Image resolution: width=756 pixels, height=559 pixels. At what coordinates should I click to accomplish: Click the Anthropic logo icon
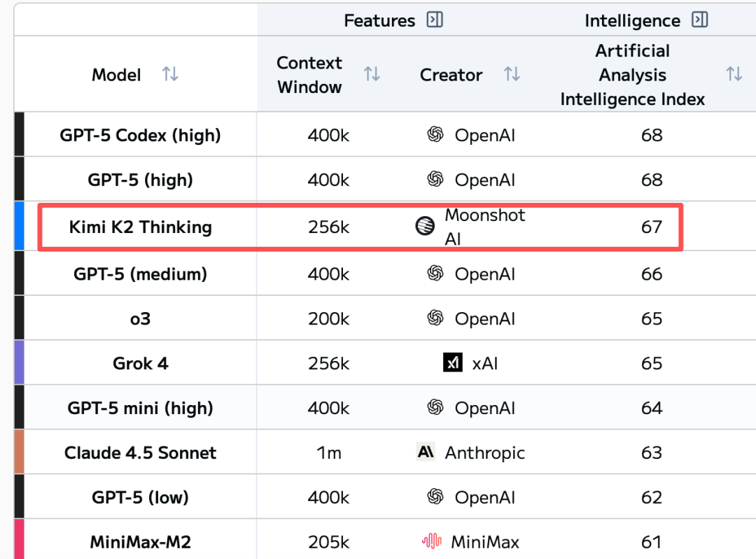tap(426, 452)
